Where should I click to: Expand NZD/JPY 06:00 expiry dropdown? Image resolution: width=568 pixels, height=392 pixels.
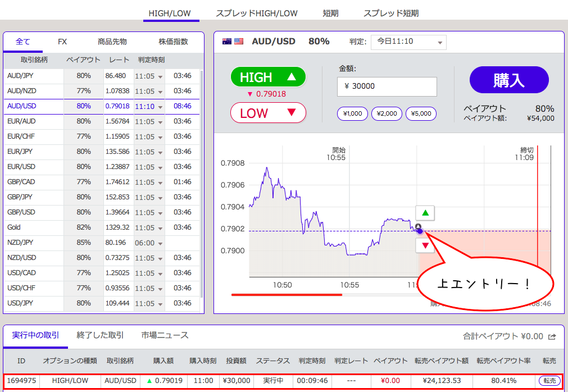149,243
